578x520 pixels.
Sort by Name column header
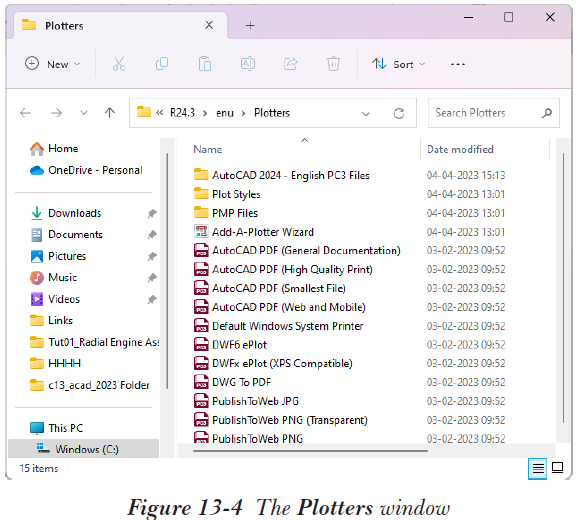click(208, 149)
